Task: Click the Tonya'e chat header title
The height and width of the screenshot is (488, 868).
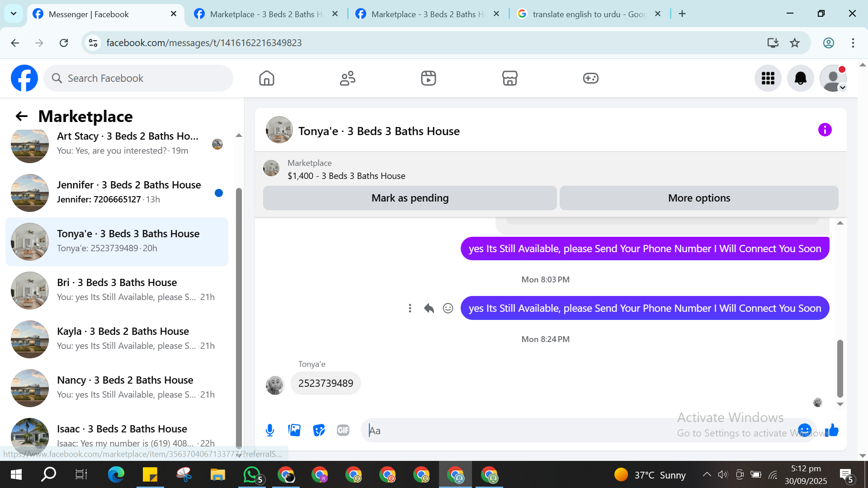Action: coord(379,131)
